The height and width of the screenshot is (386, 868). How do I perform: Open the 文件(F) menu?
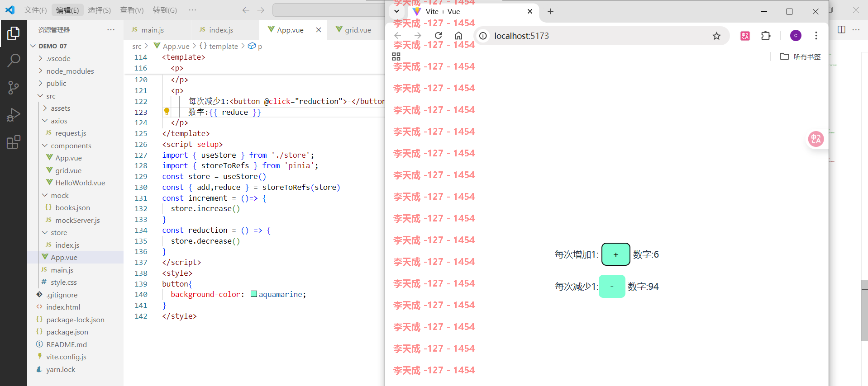[35, 10]
